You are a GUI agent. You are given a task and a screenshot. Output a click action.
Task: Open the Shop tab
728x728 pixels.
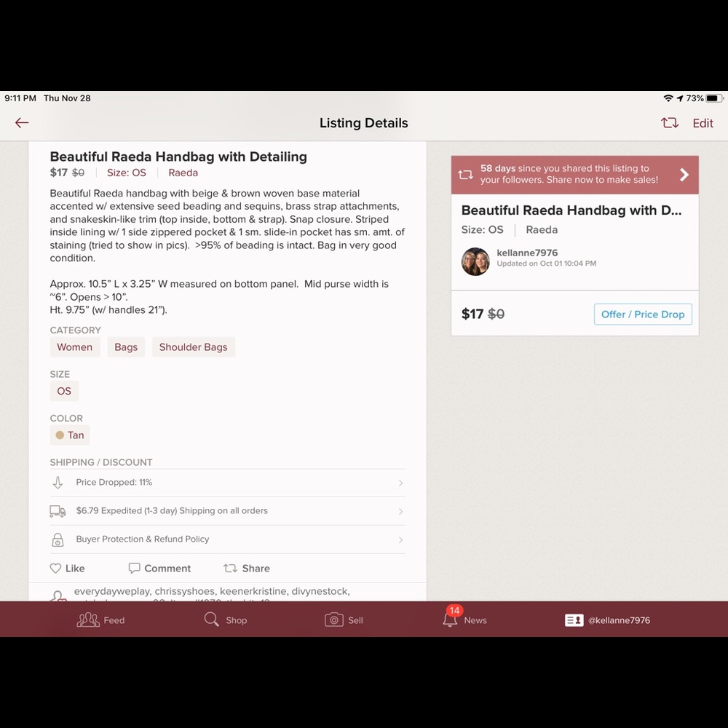(x=226, y=620)
